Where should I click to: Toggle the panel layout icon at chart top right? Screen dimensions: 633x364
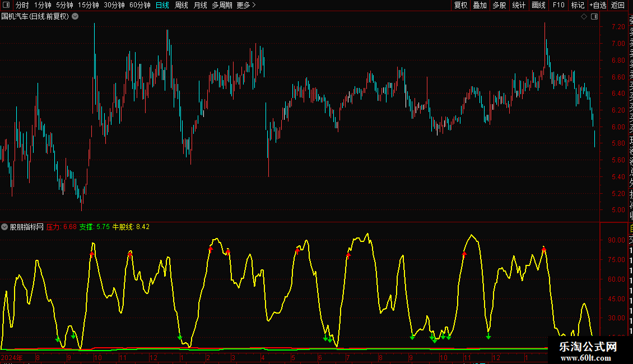[x=594, y=17]
